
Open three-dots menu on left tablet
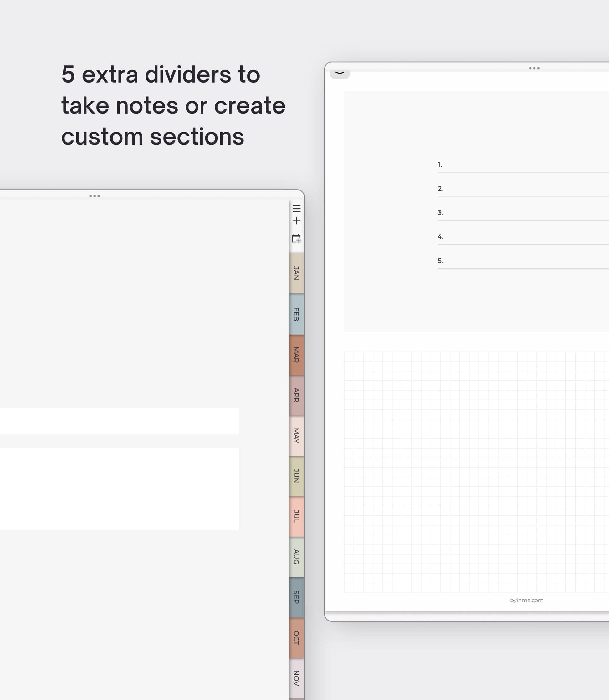[x=95, y=196]
